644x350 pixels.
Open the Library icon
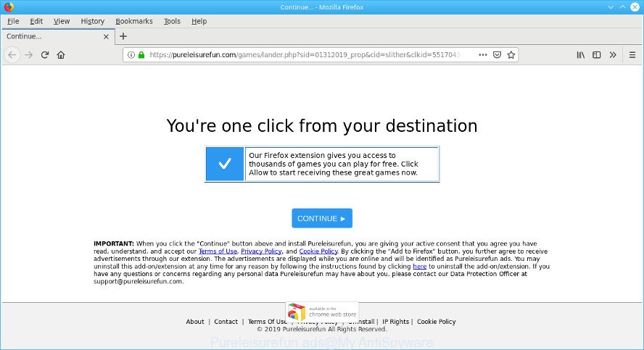[580, 55]
